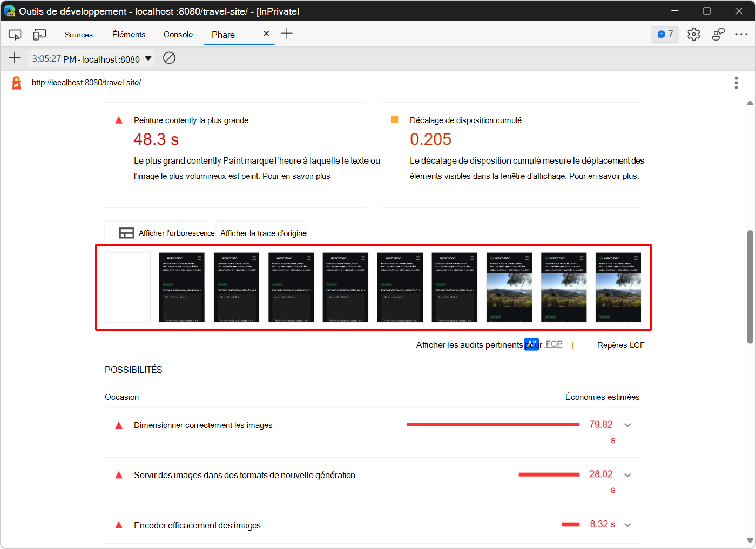This screenshot has width=756, height=549.
Task: Click the red triangle for Dimensionner correctement
Action: 119,425
